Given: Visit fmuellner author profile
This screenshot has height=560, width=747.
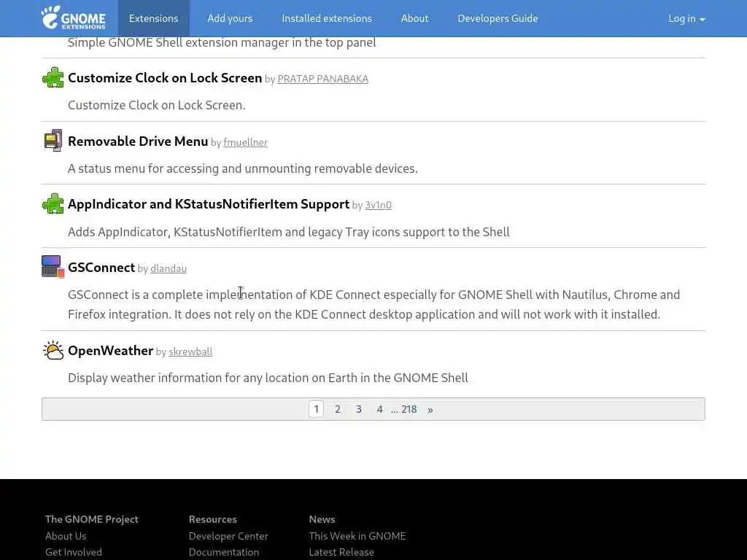Looking at the screenshot, I should pos(245,142).
